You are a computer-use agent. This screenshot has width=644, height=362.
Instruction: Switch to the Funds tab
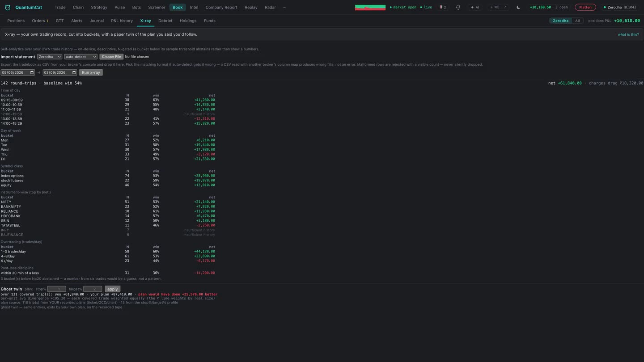[x=209, y=21]
